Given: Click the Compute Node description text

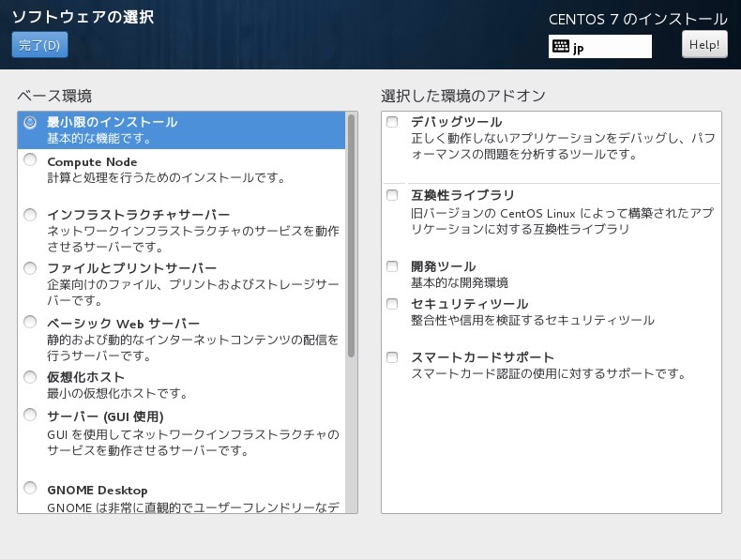Looking at the screenshot, I should click(166, 178).
